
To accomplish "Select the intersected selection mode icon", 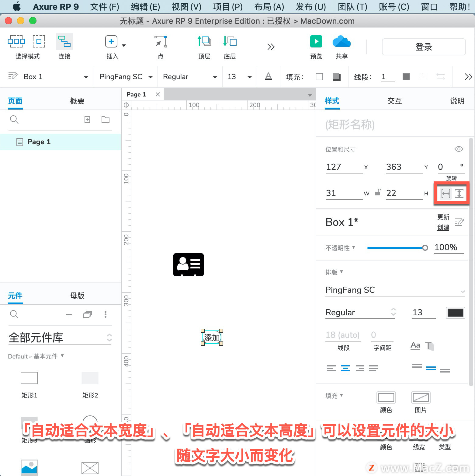I will pos(16,41).
